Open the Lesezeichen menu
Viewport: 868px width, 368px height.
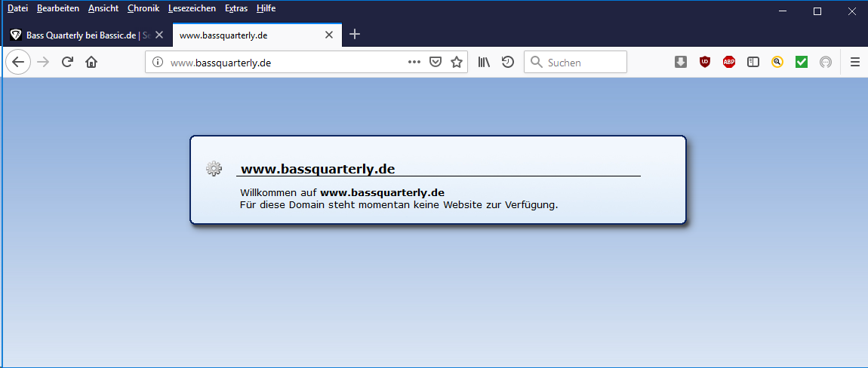[192, 8]
